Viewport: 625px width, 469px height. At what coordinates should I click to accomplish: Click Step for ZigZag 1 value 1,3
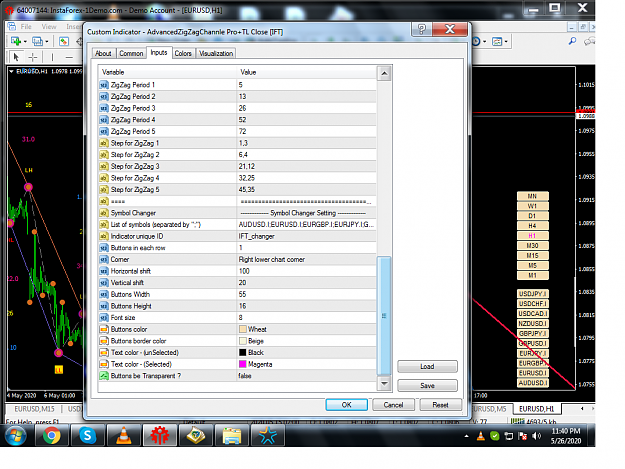coord(306,143)
